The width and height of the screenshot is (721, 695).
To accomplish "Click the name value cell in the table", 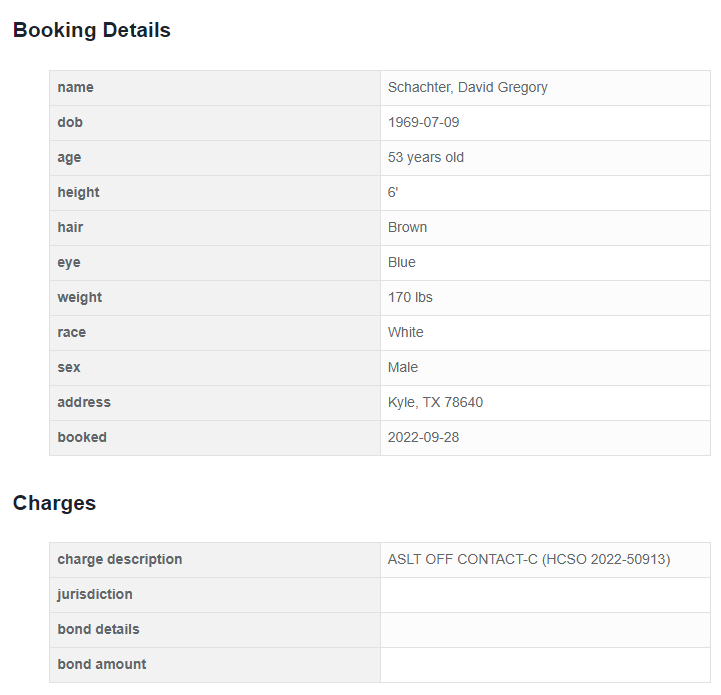I will (x=467, y=87).
